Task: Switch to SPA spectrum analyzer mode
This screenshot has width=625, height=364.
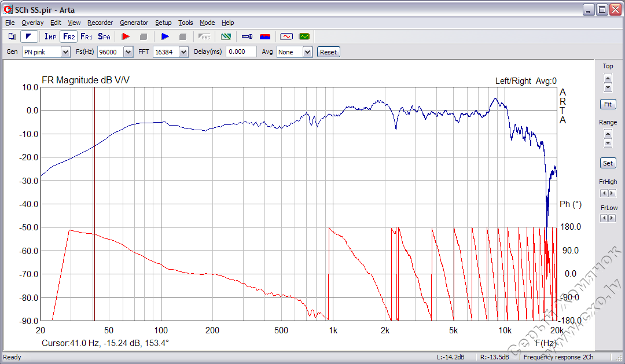Action: pos(104,36)
